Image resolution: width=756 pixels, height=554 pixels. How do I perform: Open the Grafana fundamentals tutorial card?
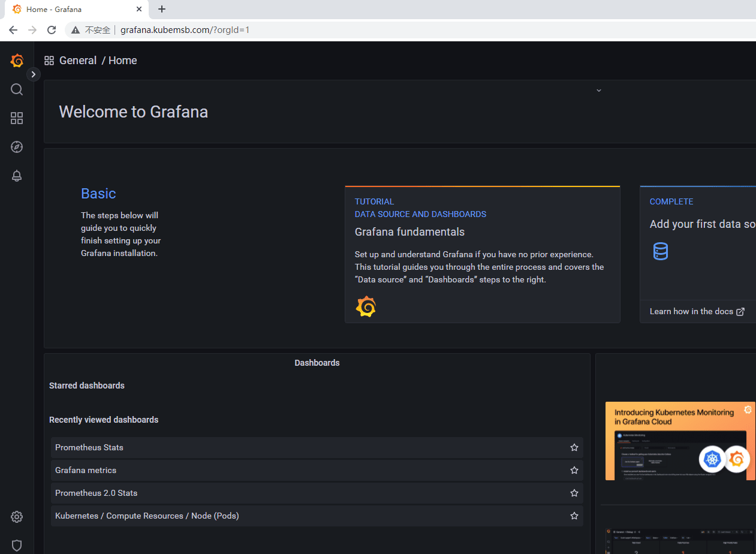(x=482, y=254)
